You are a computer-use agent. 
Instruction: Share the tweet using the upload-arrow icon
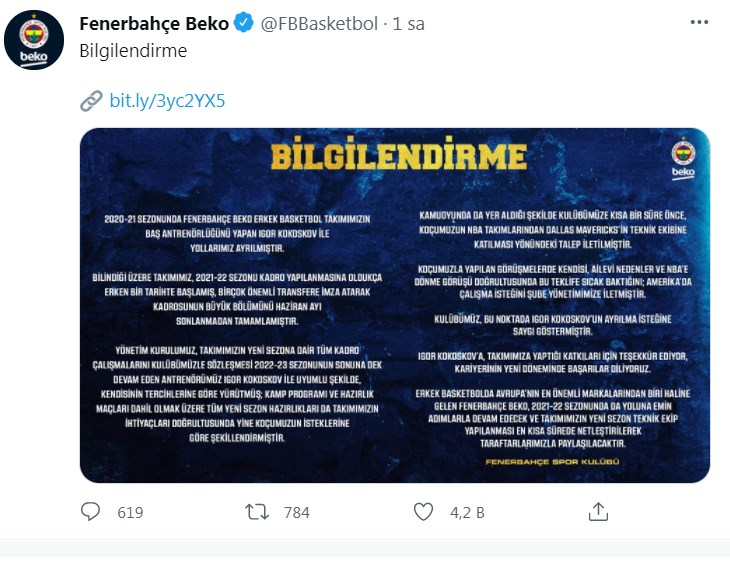[x=598, y=512]
